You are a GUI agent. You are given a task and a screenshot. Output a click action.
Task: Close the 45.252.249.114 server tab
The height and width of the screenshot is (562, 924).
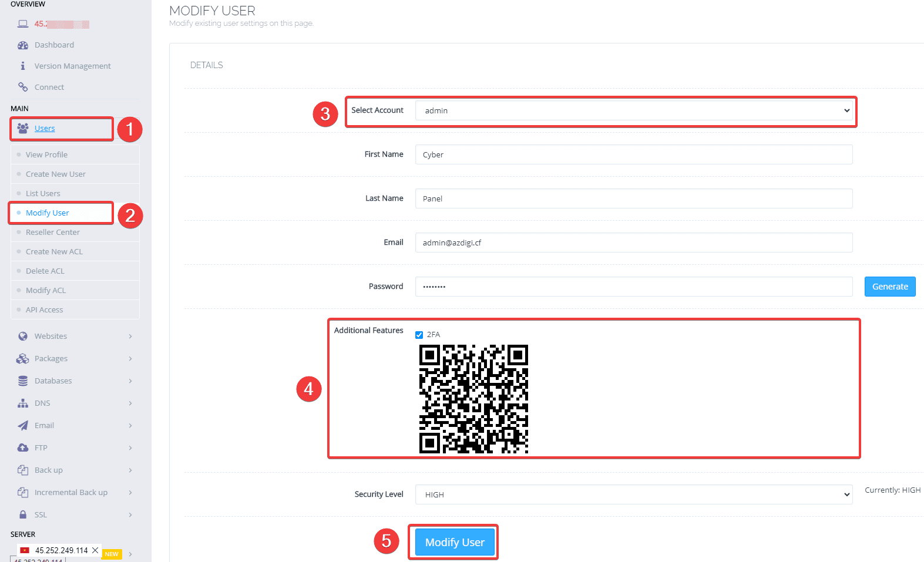tap(95, 550)
